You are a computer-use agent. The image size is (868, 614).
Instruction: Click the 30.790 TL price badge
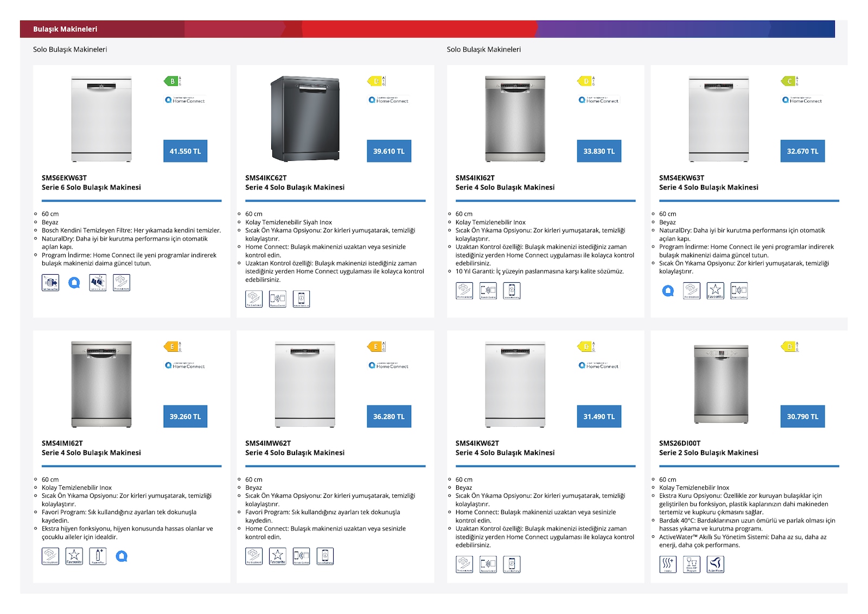pos(802,416)
